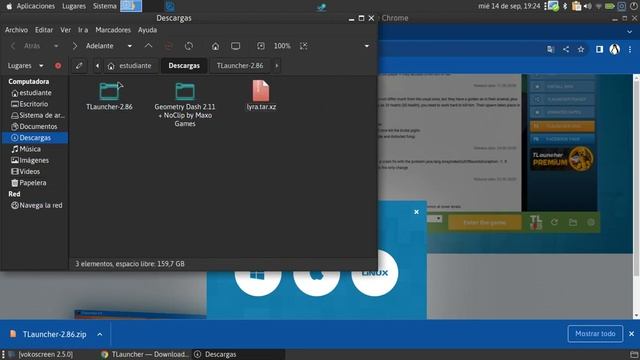Open the Marcadores menu
This screenshot has width=640, height=360.
pos(113,30)
